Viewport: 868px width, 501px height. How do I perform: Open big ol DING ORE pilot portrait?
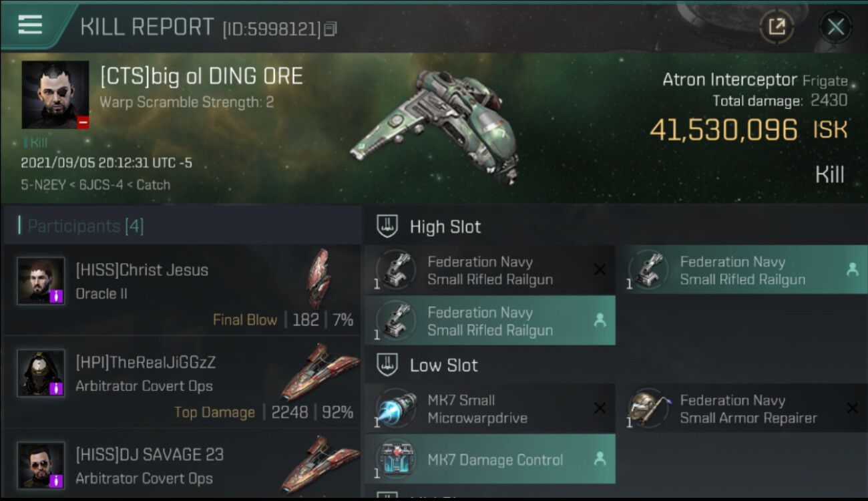point(55,95)
